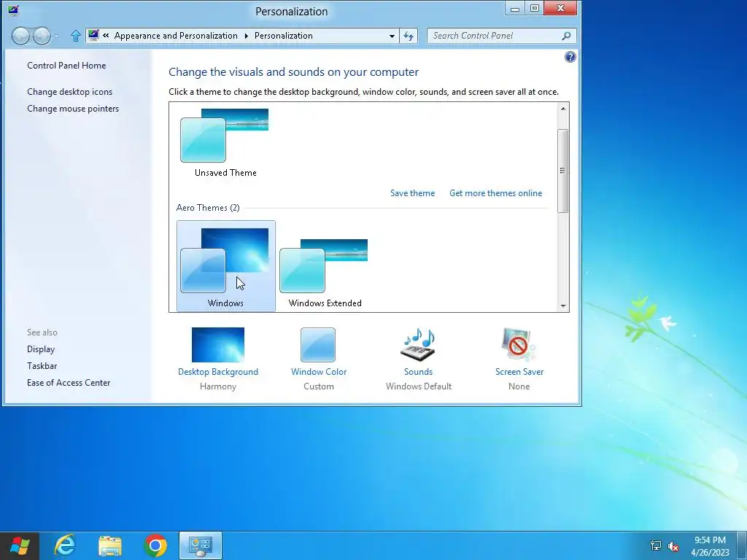The height and width of the screenshot is (560, 747).
Task: Launch Internet Explorer from taskbar
Action: [x=65, y=545]
